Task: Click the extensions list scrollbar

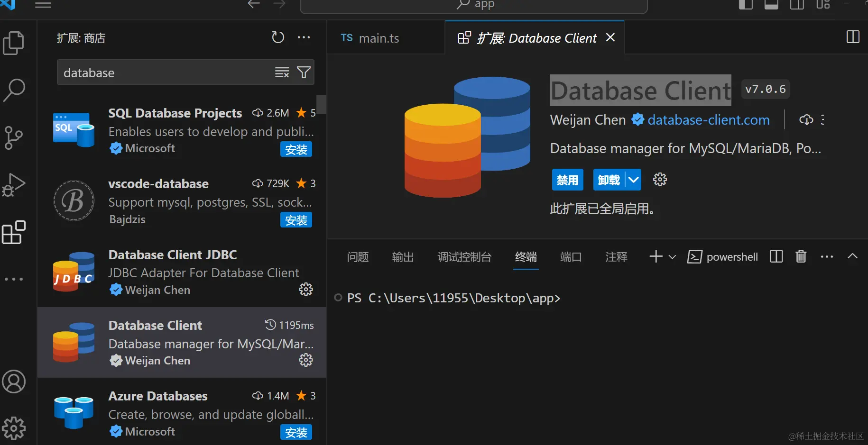Action: (x=322, y=105)
